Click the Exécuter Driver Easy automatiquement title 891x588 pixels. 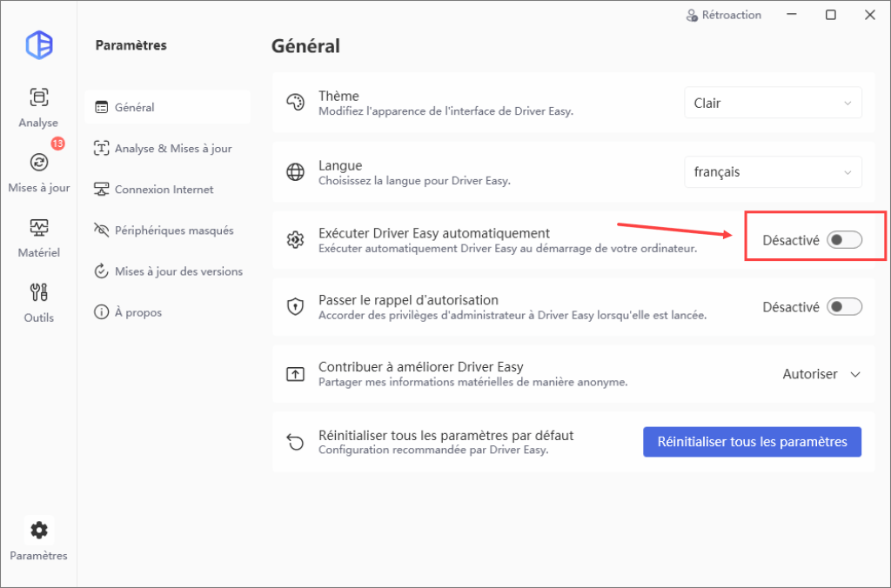click(434, 233)
